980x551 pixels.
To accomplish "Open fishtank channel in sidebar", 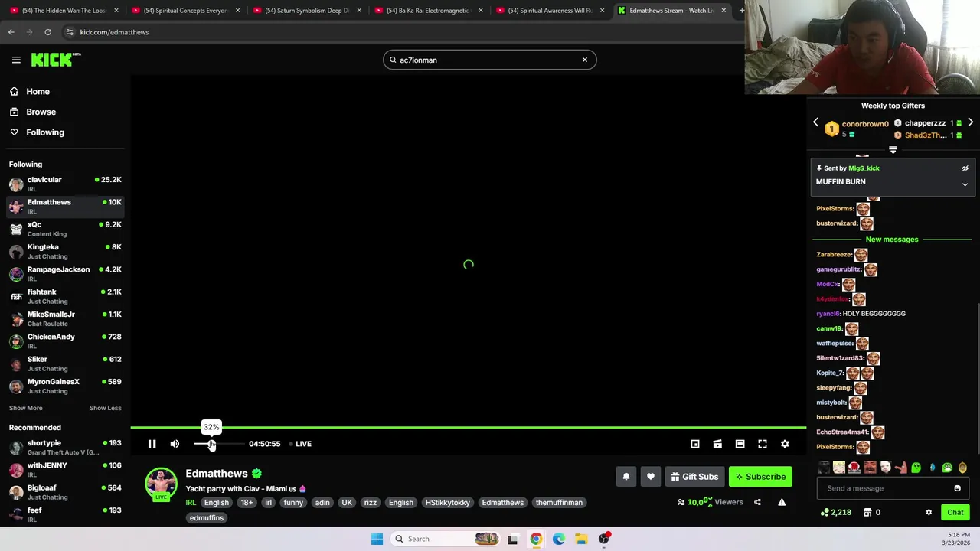I will pyautogui.click(x=65, y=296).
